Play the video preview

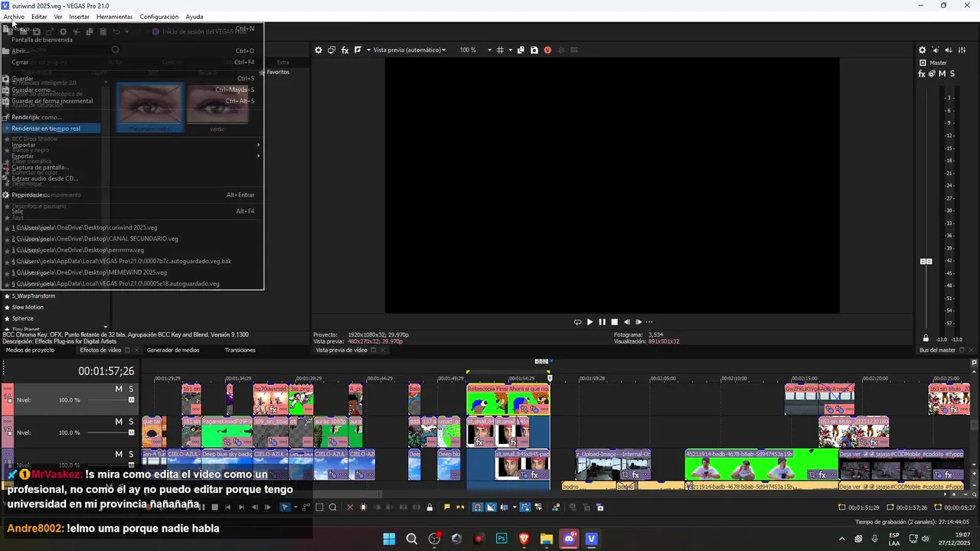pos(590,322)
